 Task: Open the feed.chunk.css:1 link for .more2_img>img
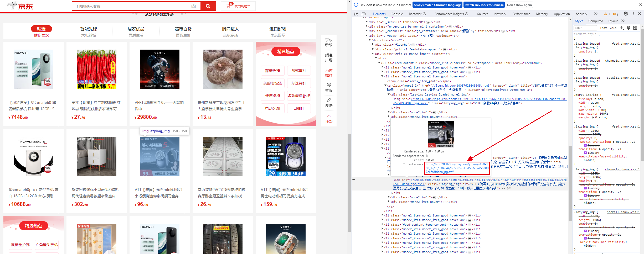(626, 95)
